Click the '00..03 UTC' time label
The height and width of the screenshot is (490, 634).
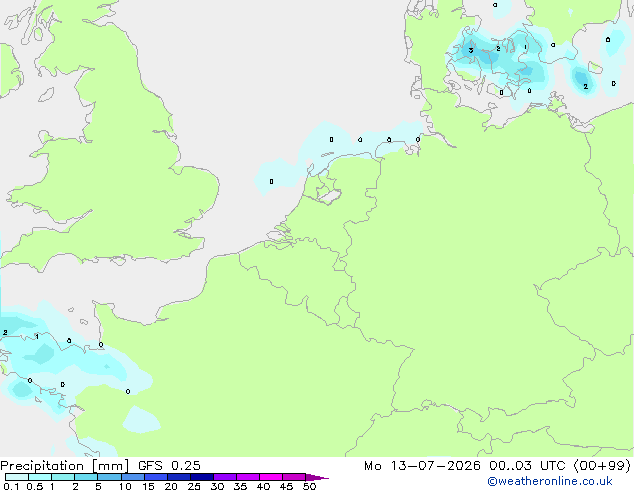tap(526, 466)
